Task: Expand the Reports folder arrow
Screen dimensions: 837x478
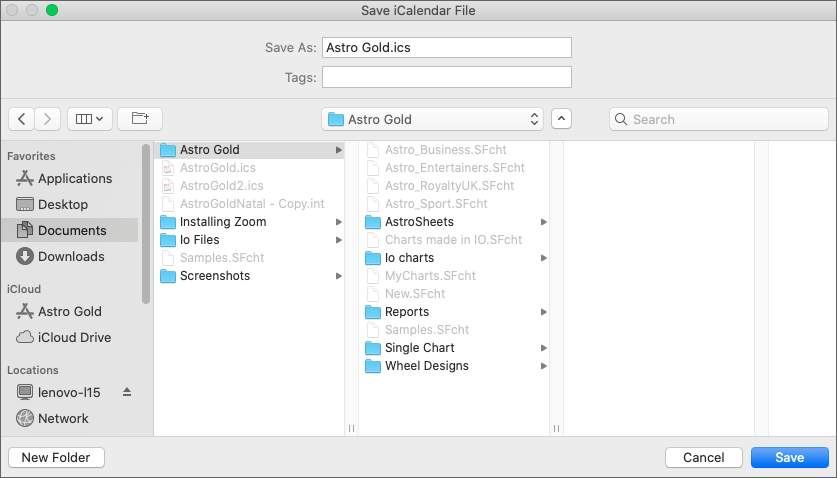Action: pyautogui.click(x=543, y=312)
